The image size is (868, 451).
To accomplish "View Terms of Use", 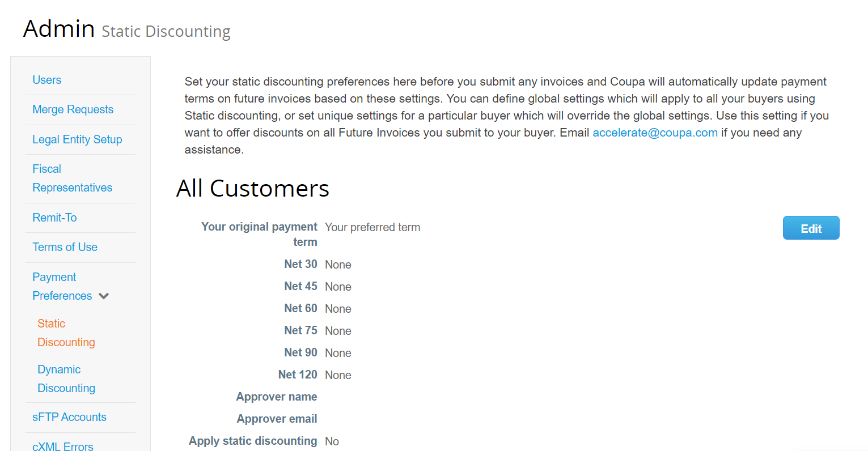I will click(x=65, y=247).
